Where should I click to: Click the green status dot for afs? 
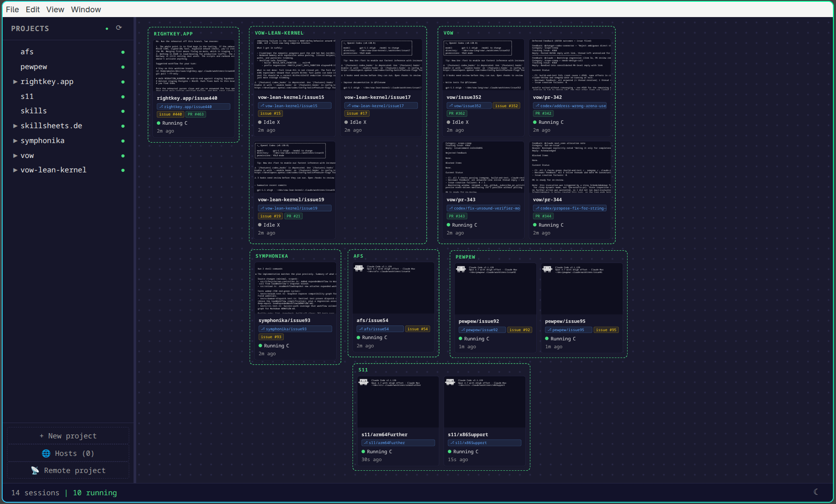(123, 52)
